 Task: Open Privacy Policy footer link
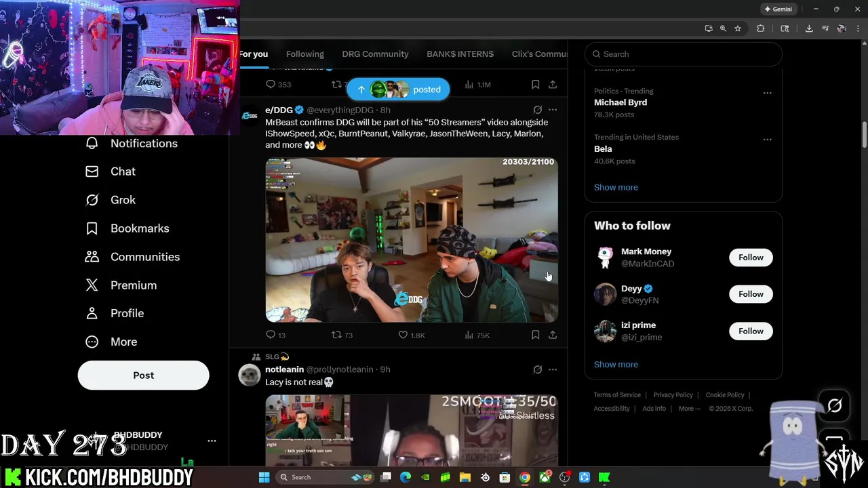673,395
